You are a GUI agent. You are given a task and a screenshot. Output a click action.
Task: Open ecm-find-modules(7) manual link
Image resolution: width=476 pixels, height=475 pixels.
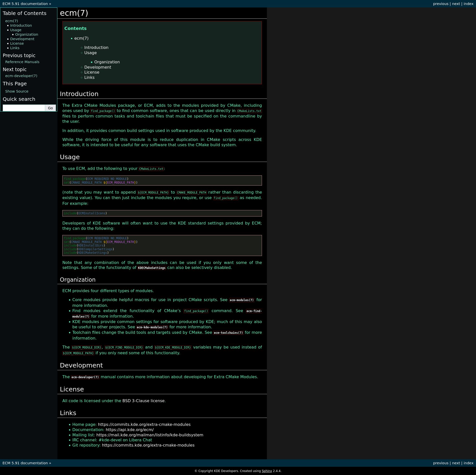254,311
